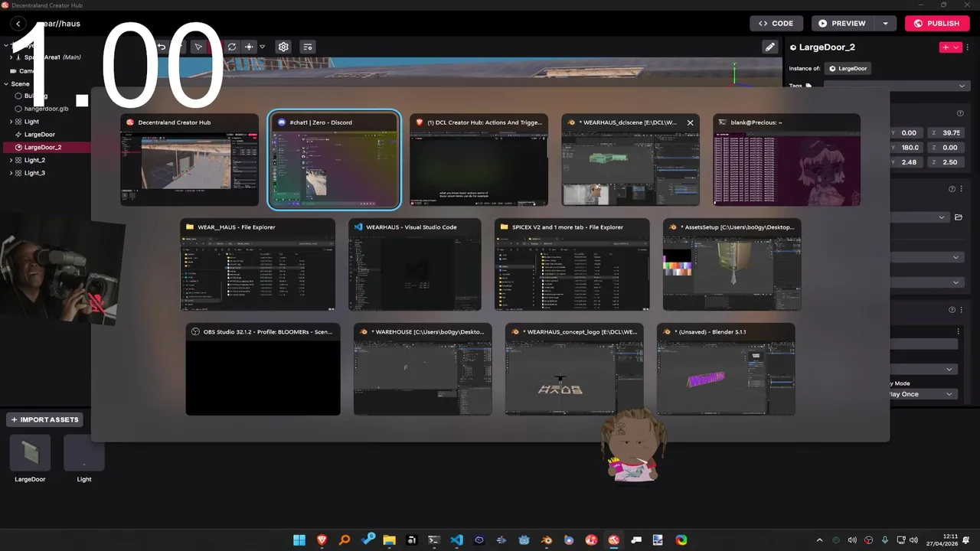Open Brave browser from taskbar
Viewport: 980px width, 551px height.
pyautogui.click(x=322, y=540)
